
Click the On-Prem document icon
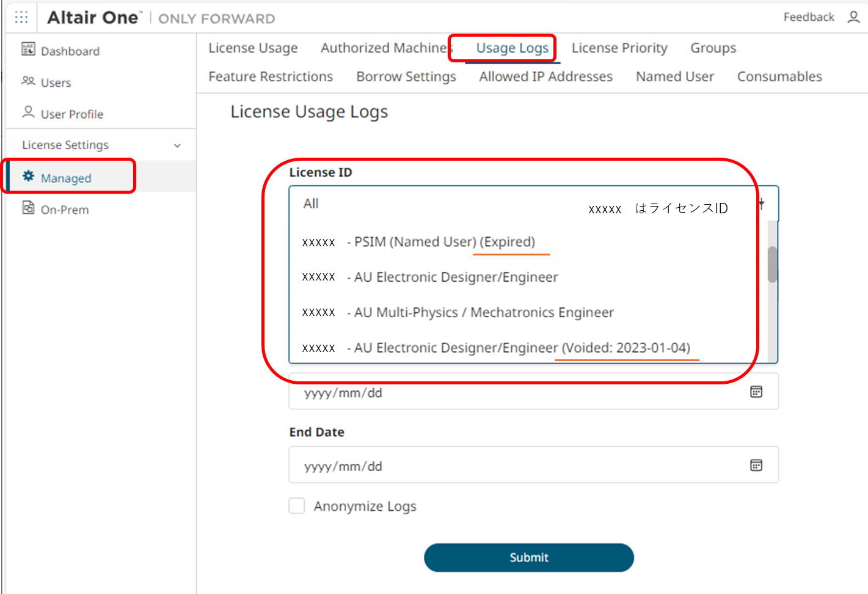(x=28, y=208)
